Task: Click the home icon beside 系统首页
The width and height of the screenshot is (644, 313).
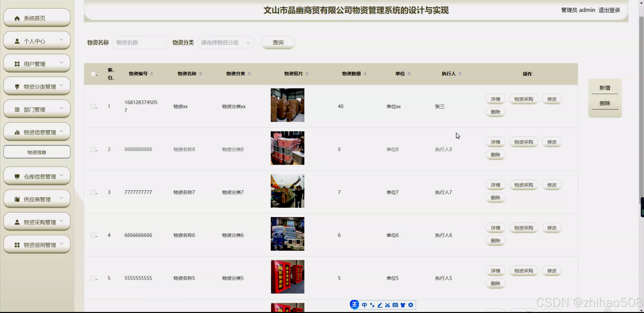Action: 17,18
